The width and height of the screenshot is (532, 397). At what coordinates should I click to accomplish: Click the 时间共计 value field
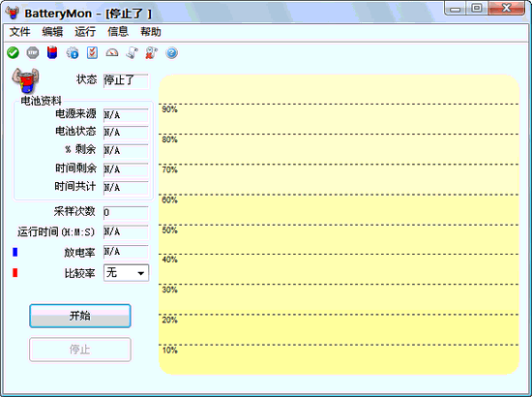click(126, 188)
